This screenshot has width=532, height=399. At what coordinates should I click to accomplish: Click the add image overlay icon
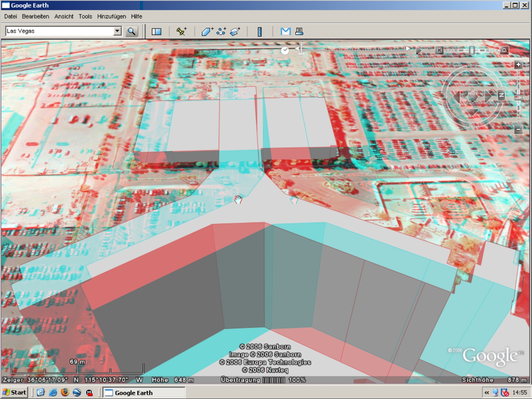pos(235,31)
